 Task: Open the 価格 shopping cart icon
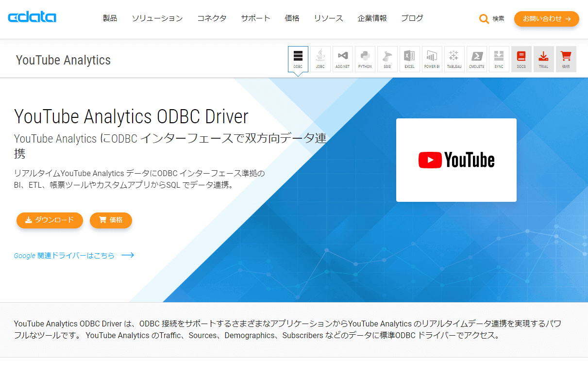coord(566,58)
